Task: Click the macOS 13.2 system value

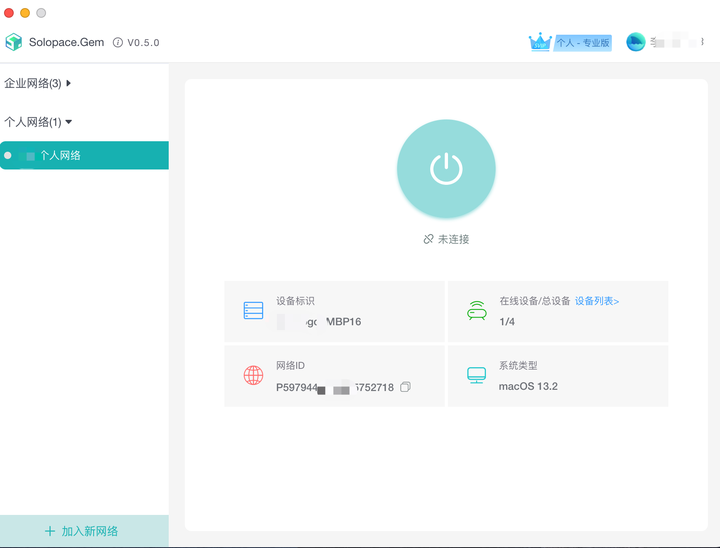Action: coord(528,386)
